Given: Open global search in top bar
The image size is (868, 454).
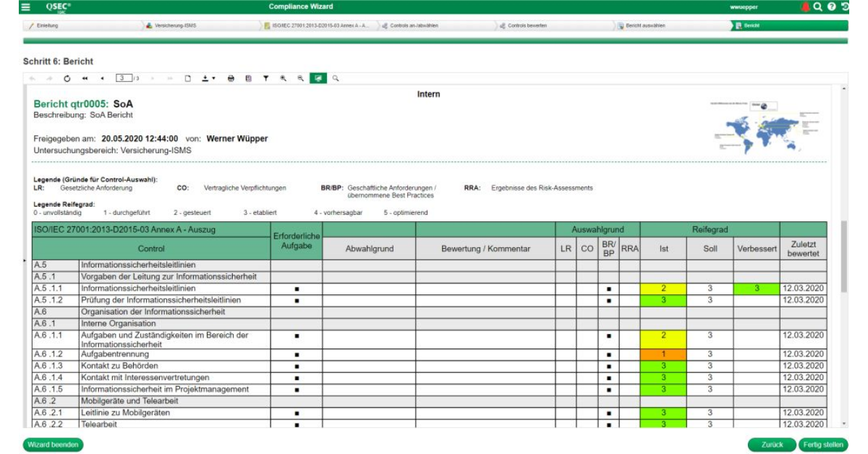Looking at the screenshot, I should pos(818,7).
